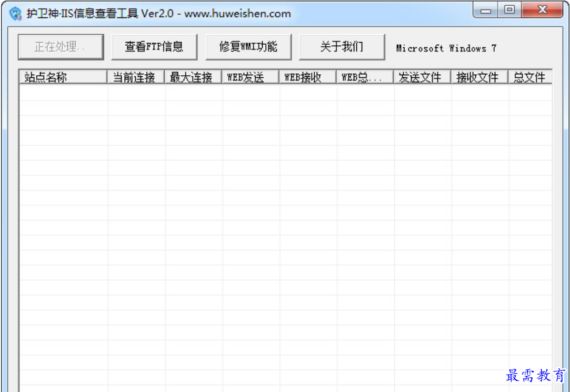The width and height of the screenshot is (570, 392).
Task: Sort by the 接收文件 column
Action: (x=478, y=76)
